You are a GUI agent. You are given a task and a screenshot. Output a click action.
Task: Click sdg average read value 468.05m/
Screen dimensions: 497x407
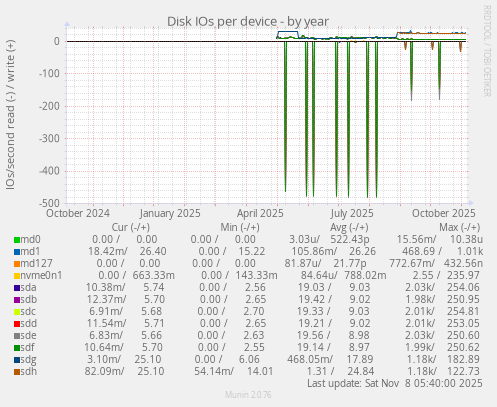(x=310, y=359)
